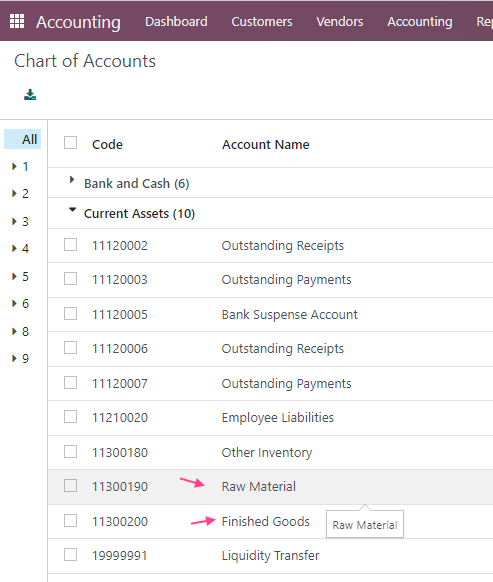Screen dimensions: 493x582
Task: Select the All filter in sidebar
Action: tap(23, 139)
